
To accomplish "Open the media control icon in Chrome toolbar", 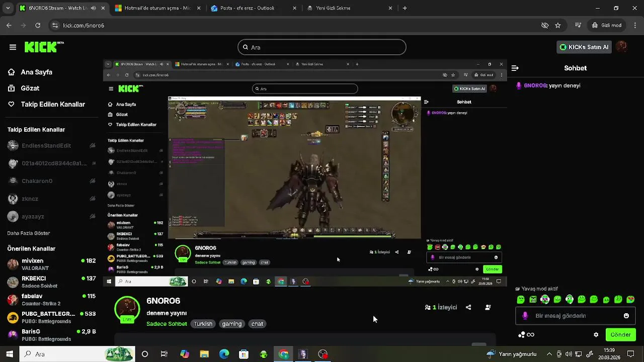I will click(x=579, y=25).
